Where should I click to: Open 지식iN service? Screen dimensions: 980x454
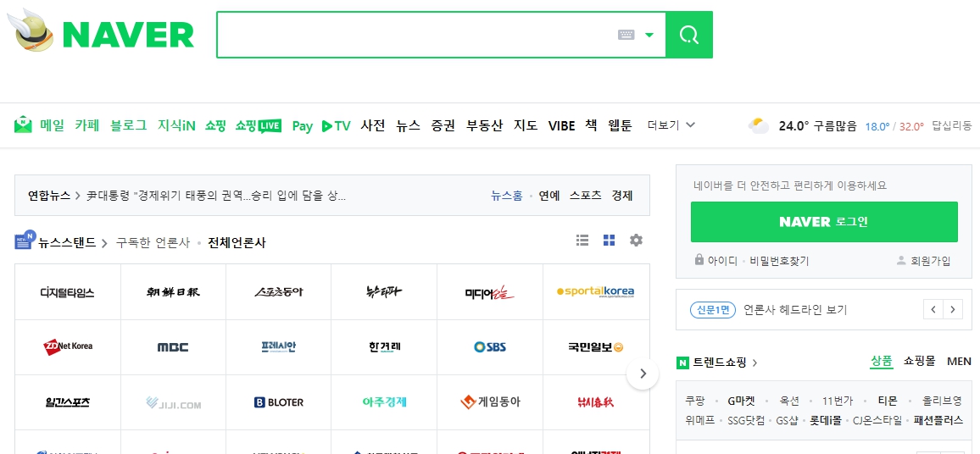coord(177,125)
